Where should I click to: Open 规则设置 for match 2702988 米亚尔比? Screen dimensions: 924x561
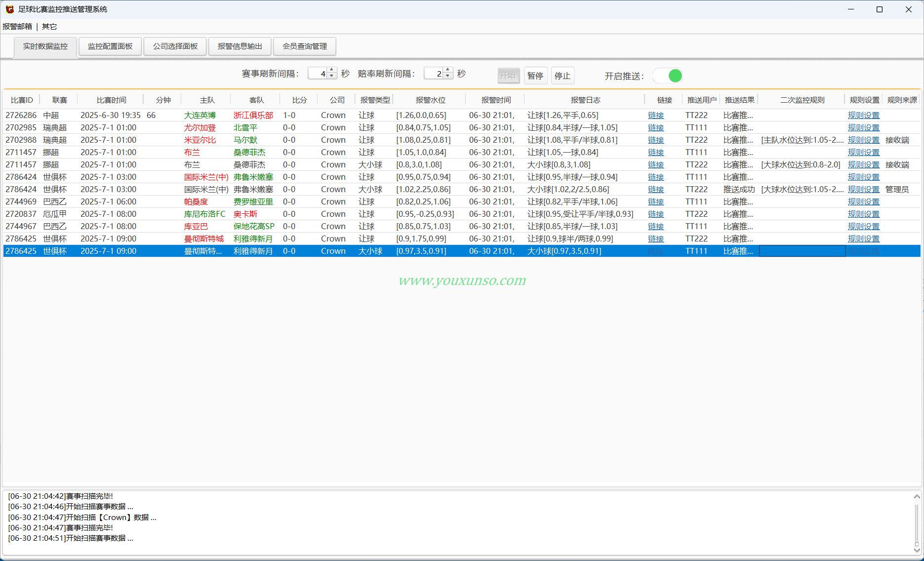click(x=864, y=140)
